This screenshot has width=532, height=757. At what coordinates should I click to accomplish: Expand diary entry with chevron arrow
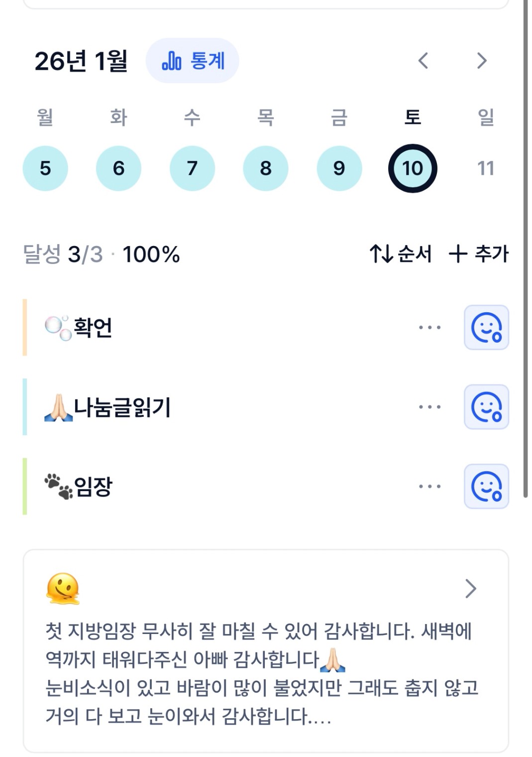coord(470,589)
